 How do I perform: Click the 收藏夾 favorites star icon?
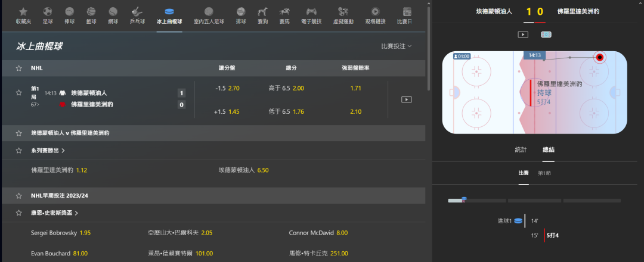coord(23,12)
